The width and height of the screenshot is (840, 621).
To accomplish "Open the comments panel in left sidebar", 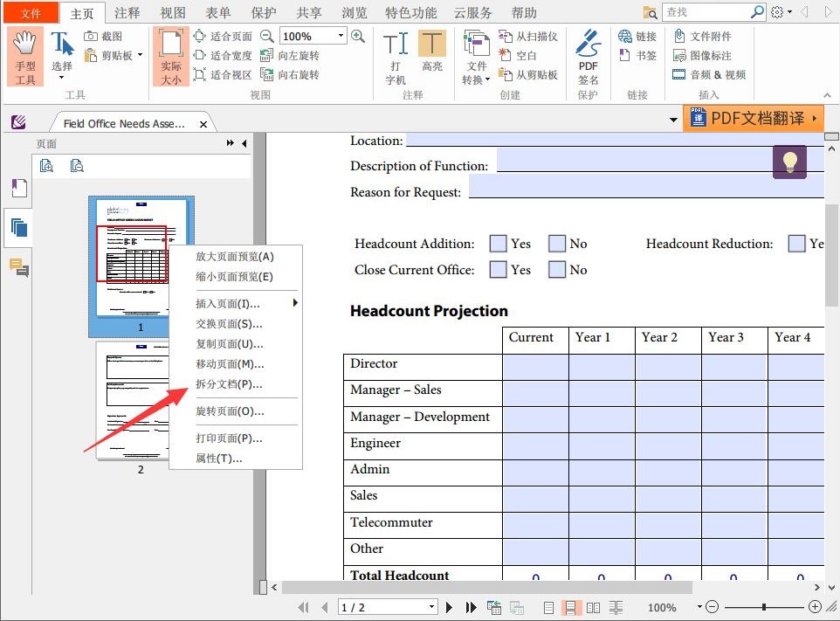I will (x=18, y=267).
